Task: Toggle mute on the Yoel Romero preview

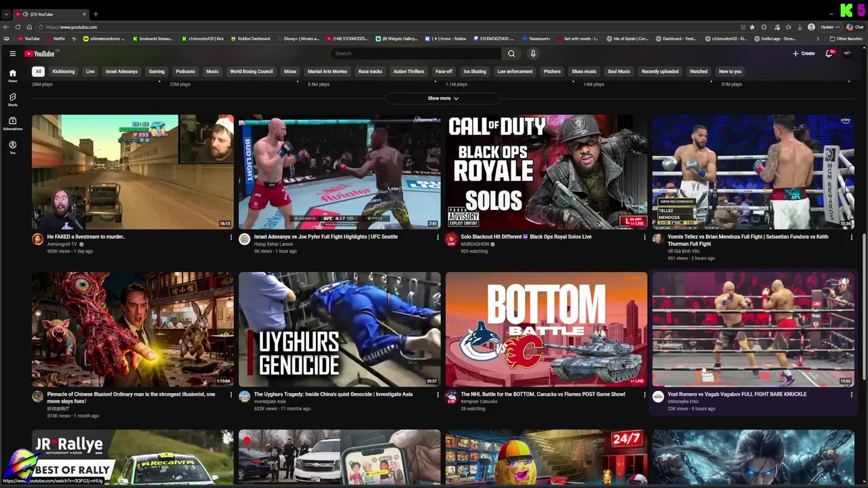Action: (844, 281)
